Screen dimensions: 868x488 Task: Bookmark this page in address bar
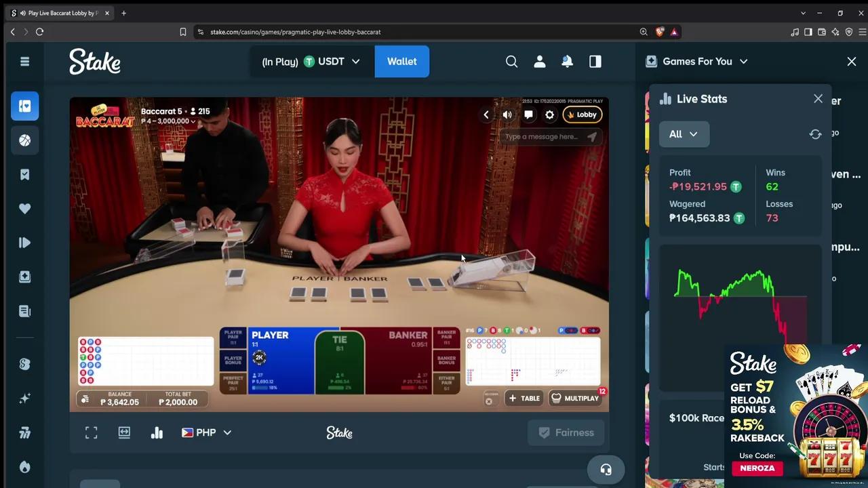tap(183, 32)
